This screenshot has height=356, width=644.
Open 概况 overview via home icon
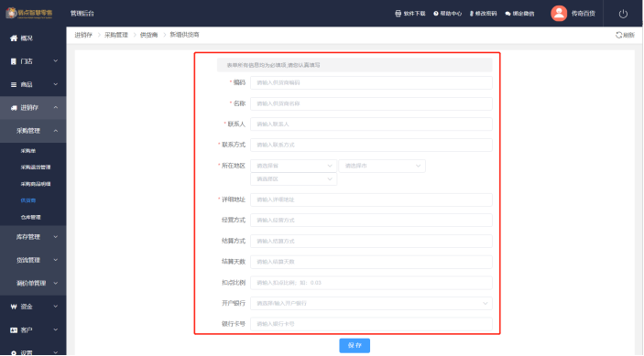[x=14, y=38]
